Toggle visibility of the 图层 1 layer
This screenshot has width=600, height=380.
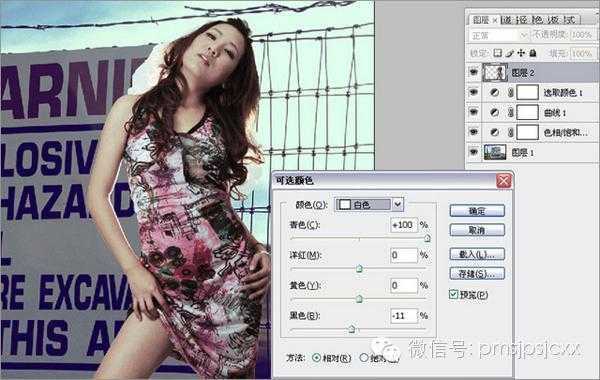click(x=474, y=152)
